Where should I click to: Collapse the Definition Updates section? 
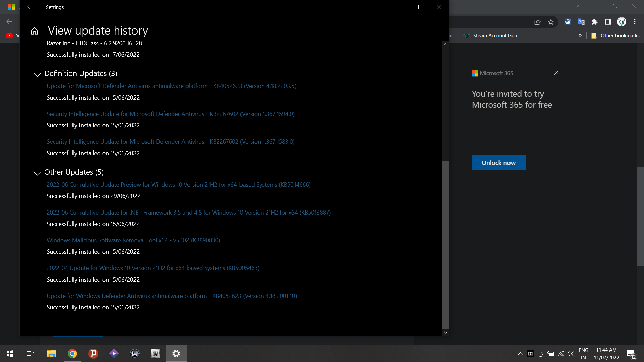(37, 74)
